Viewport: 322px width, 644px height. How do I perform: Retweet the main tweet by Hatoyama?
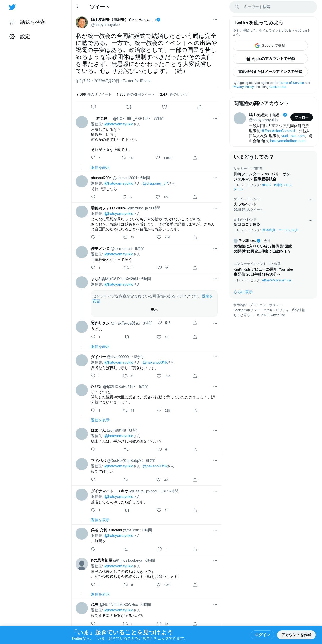tap(129, 107)
